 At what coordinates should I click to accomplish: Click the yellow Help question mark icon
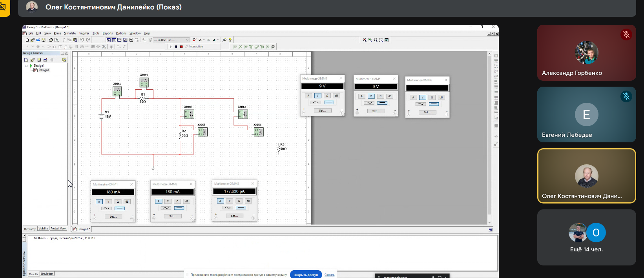coord(230,40)
